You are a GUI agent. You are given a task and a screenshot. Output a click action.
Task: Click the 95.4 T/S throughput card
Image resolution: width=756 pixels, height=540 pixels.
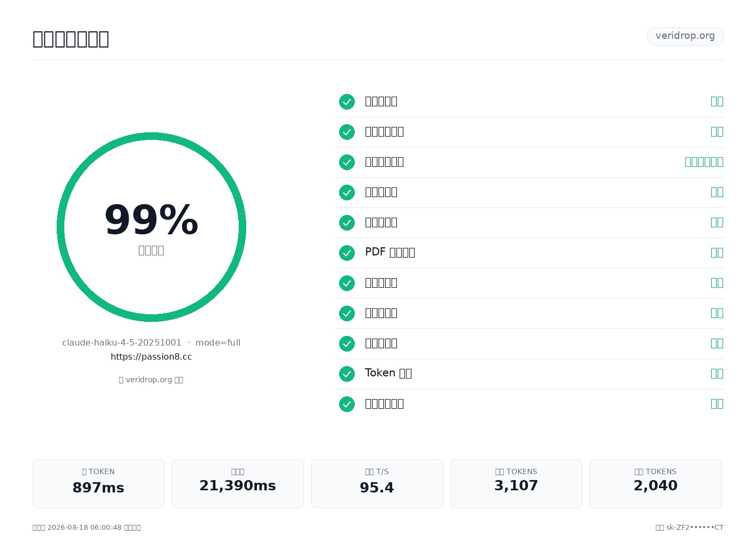(x=377, y=483)
